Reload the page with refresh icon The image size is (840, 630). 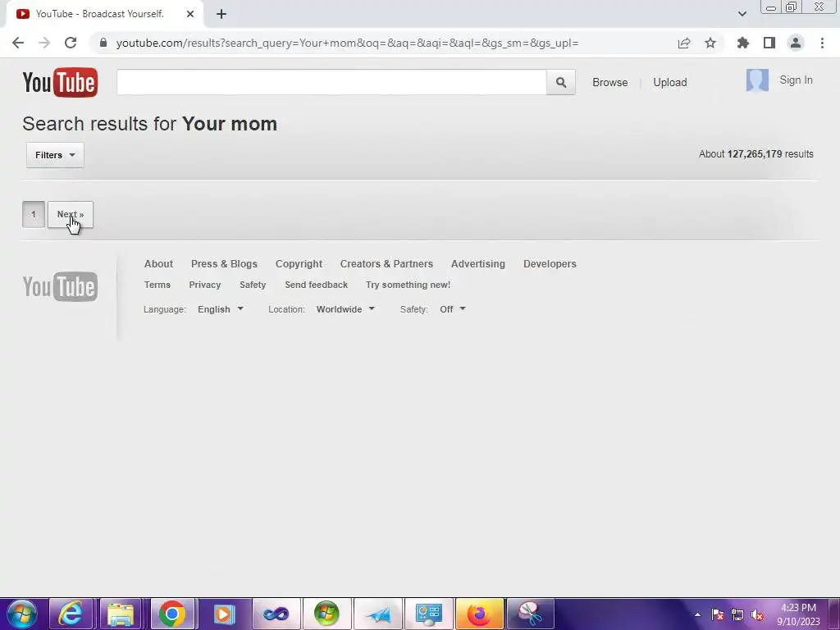(71, 43)
